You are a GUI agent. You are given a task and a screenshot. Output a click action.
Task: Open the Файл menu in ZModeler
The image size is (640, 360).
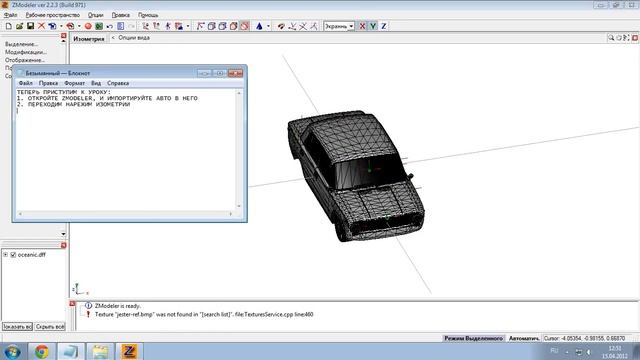(11, 15)
